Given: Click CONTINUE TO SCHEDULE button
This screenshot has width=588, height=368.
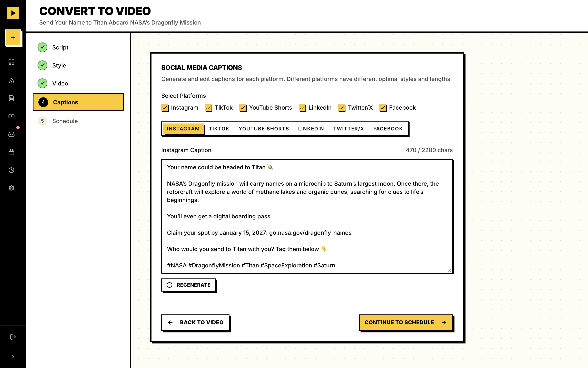Looking at the screenshot, I should pyautogui.click(x=405, y=322).
